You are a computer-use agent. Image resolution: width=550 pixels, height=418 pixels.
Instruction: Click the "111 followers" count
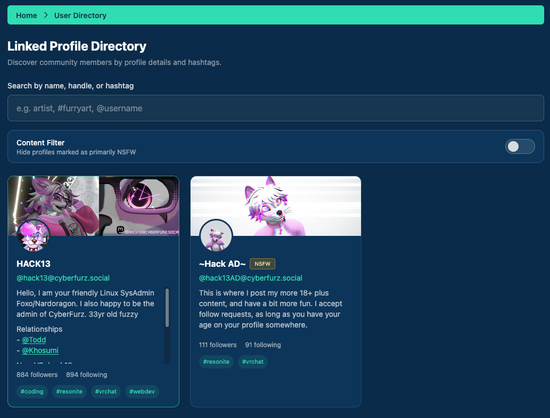click(218, 345)
